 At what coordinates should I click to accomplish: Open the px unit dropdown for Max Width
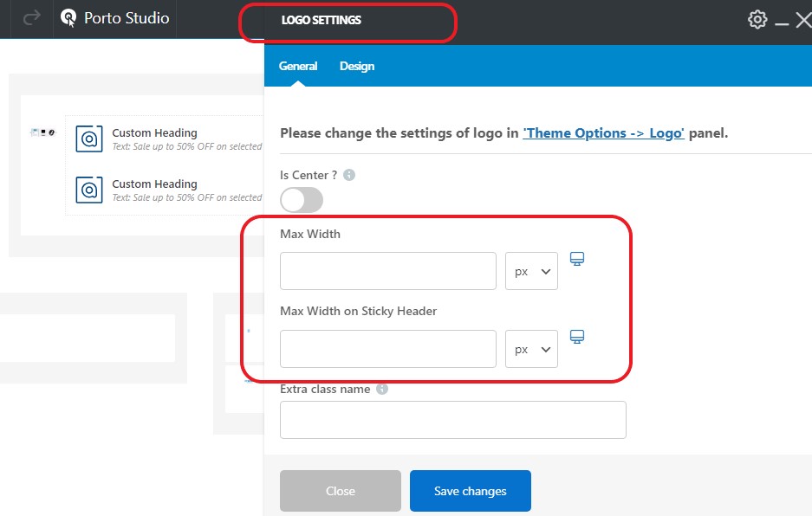531,271
